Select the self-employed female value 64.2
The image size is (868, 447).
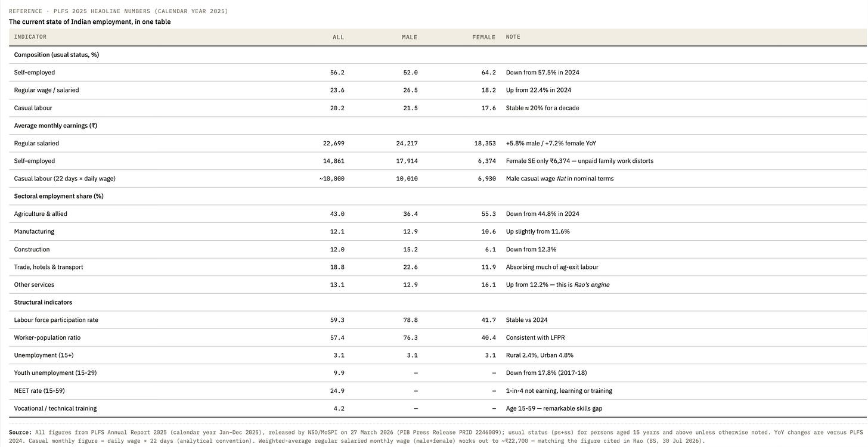pyautogui.click(x=489, y=73)
